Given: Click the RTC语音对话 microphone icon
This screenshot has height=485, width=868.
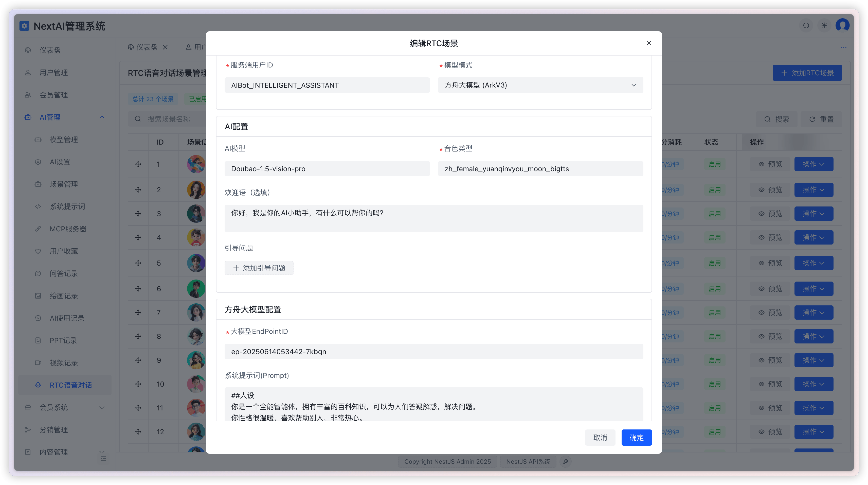Looking at the screenshot, I should 38,385.
